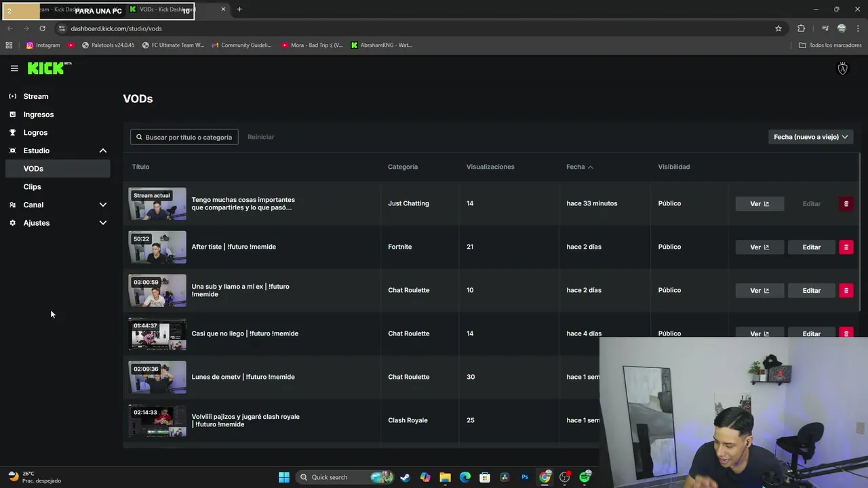Click the 'Just Chatting' category cell

408,203
